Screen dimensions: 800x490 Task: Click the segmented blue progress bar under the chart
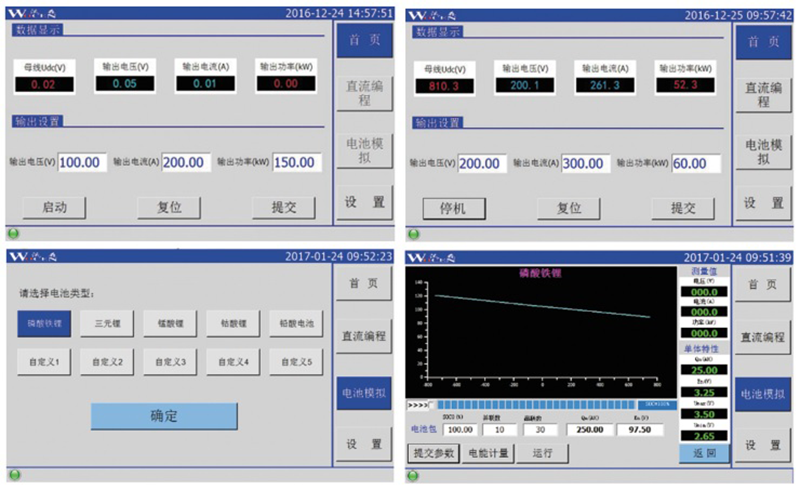(536, 405)
